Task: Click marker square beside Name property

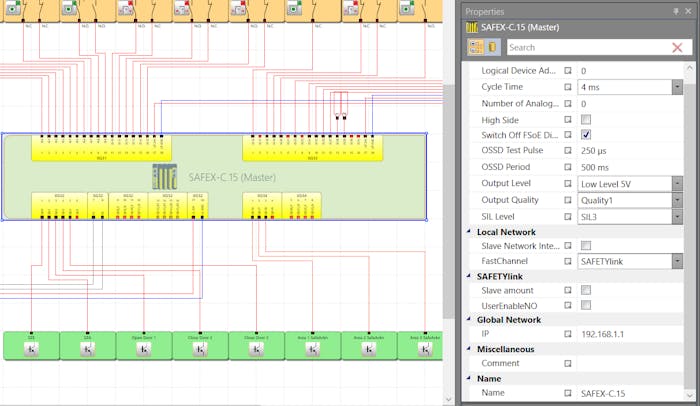Action: click(567, 393)
